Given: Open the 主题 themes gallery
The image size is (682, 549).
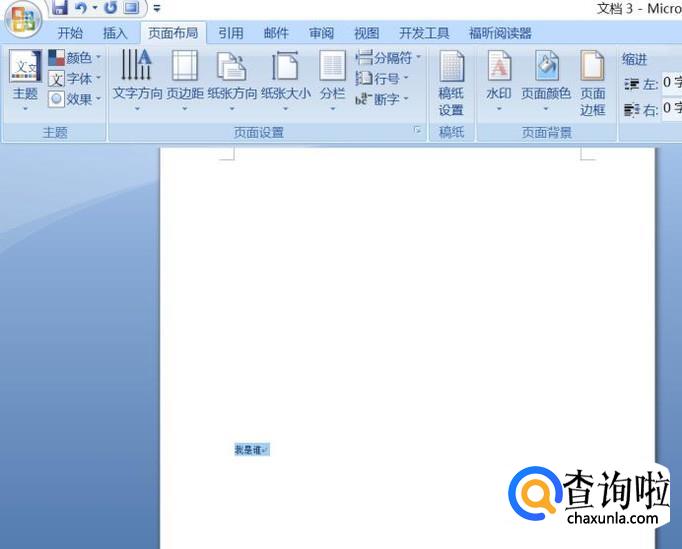Looking at the screenshot, I should pos(25,80).
